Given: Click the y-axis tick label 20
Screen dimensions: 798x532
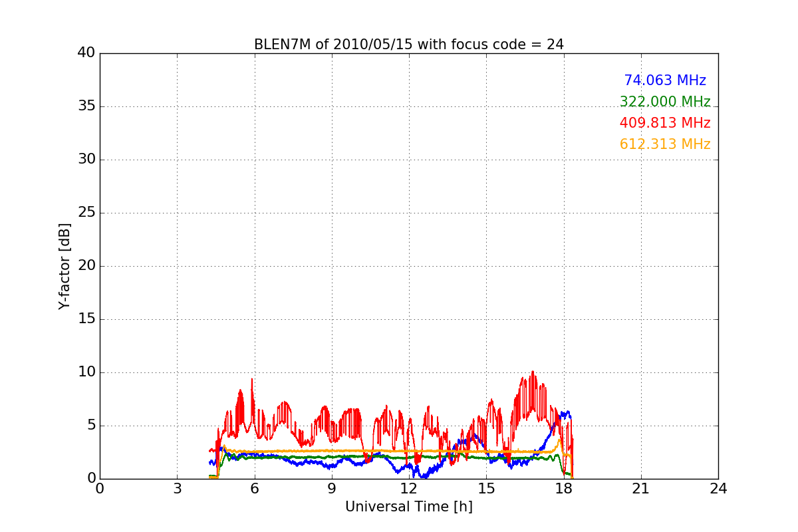Looking at the screenshot, I should (86, 266).
